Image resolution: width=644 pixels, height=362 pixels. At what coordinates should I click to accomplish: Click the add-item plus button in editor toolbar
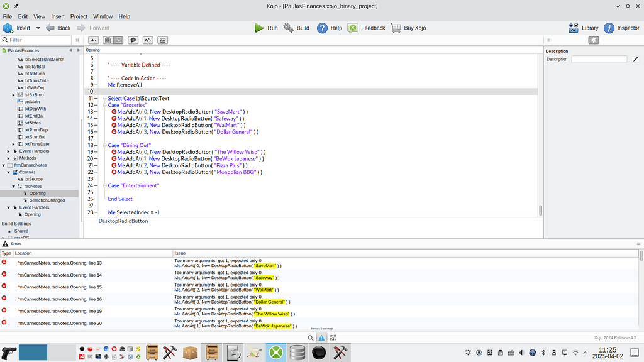coord(93,40)
